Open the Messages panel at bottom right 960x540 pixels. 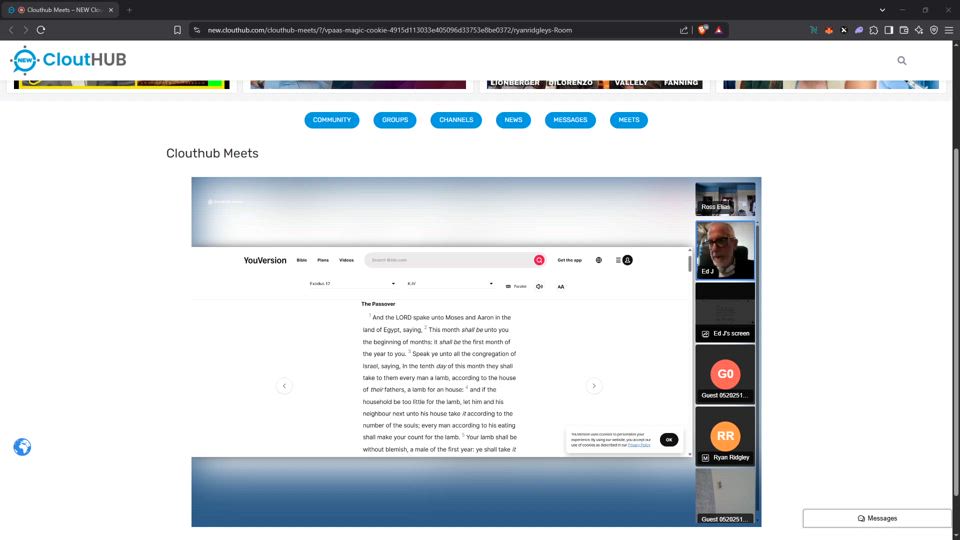[877, 518]
